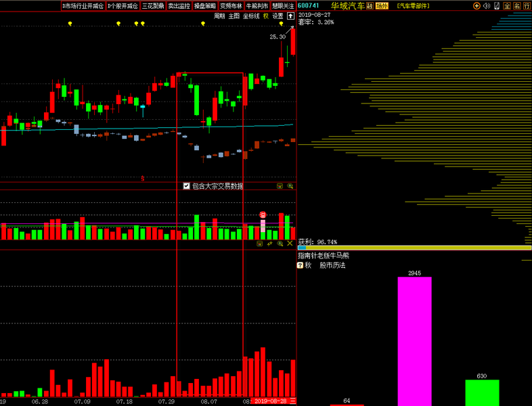Open the 坐标线 coordinate line dropdown

pos(252,16)
